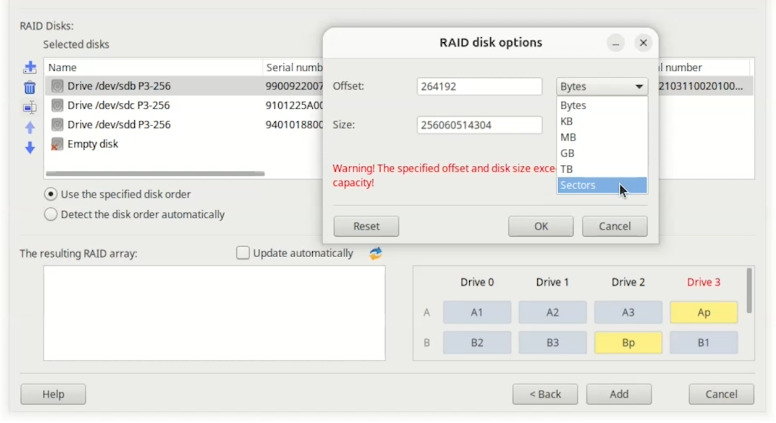Click the add disk plus icon
This screenshot has width=776, height=423.
pyautogui.click(x=30, y=67)
